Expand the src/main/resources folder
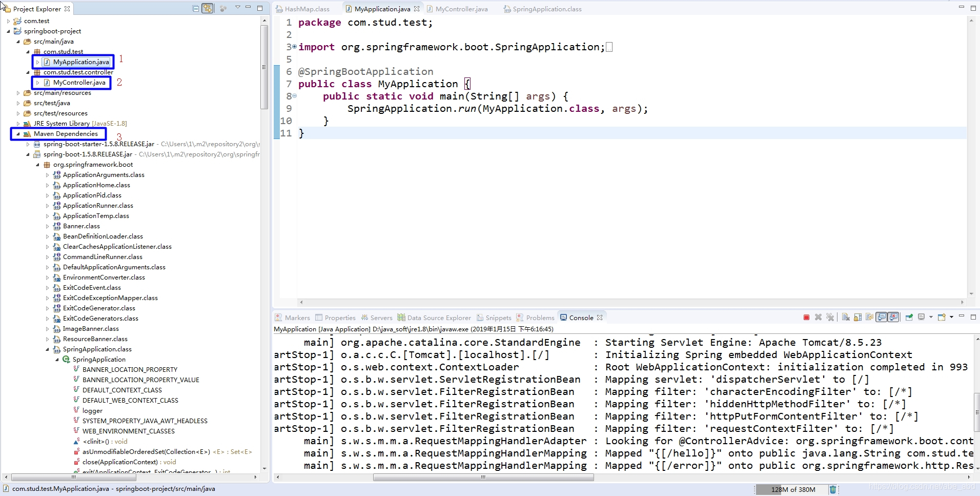The width and height of the screenshot is (980, 496). (x=18, y=93)
